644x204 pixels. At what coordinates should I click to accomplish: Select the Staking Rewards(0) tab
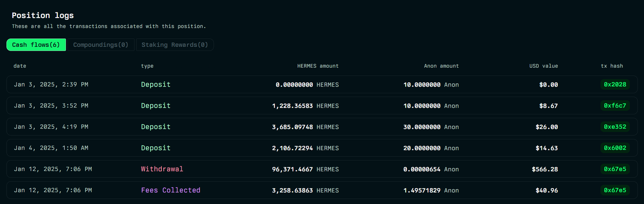175,45
